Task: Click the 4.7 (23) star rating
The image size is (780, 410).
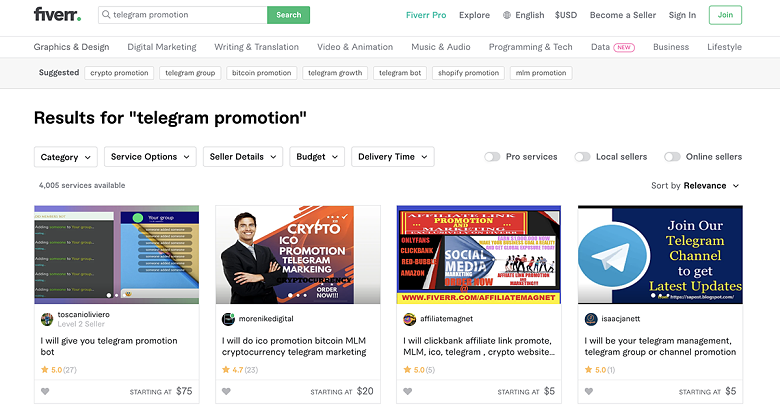Action: pos(240,370)
